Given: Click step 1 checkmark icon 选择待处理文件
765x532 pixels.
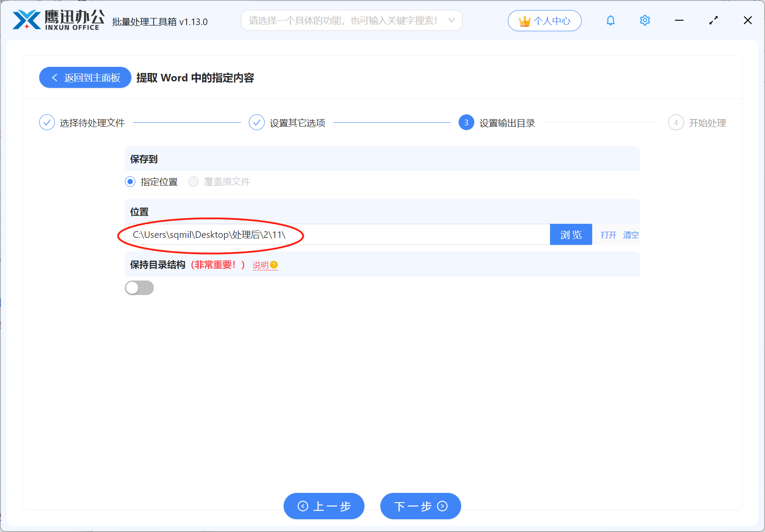Looking at the screenshot, I should pos(47,122).
